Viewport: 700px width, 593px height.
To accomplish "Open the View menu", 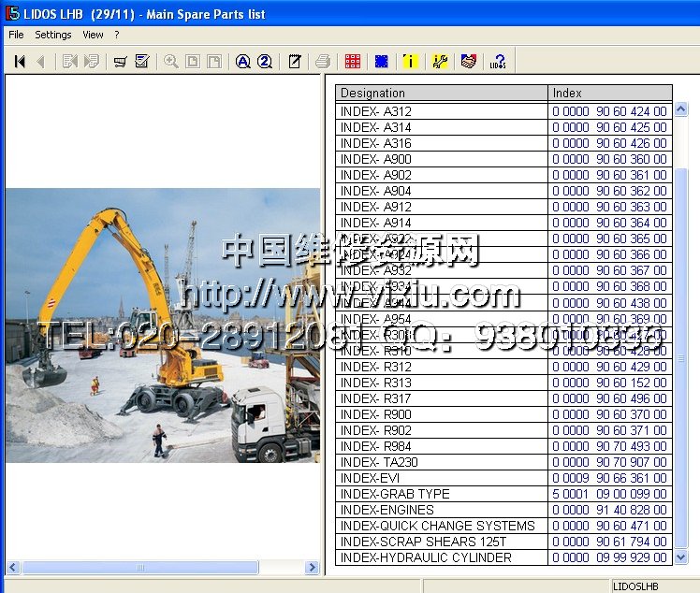I will point(94,35).
